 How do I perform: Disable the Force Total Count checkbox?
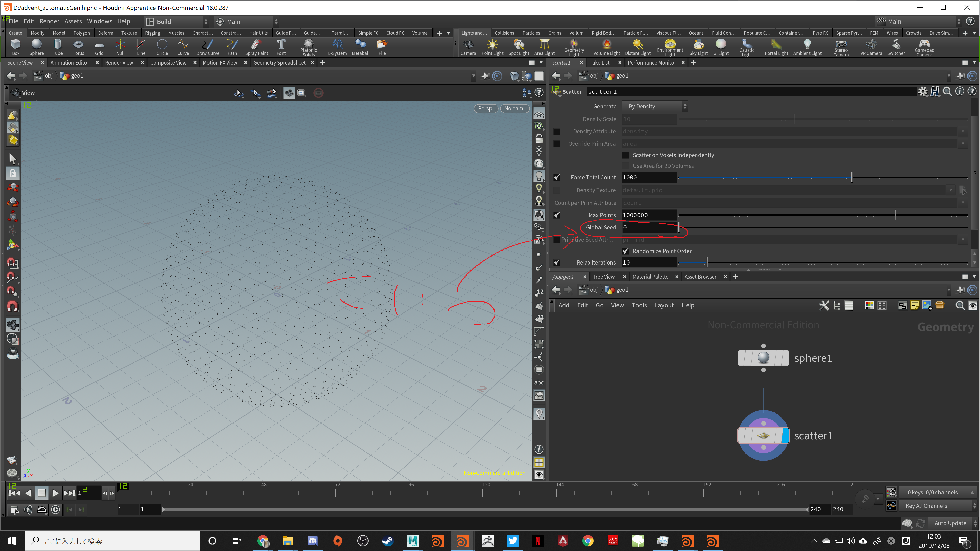(x=557, y=177)
